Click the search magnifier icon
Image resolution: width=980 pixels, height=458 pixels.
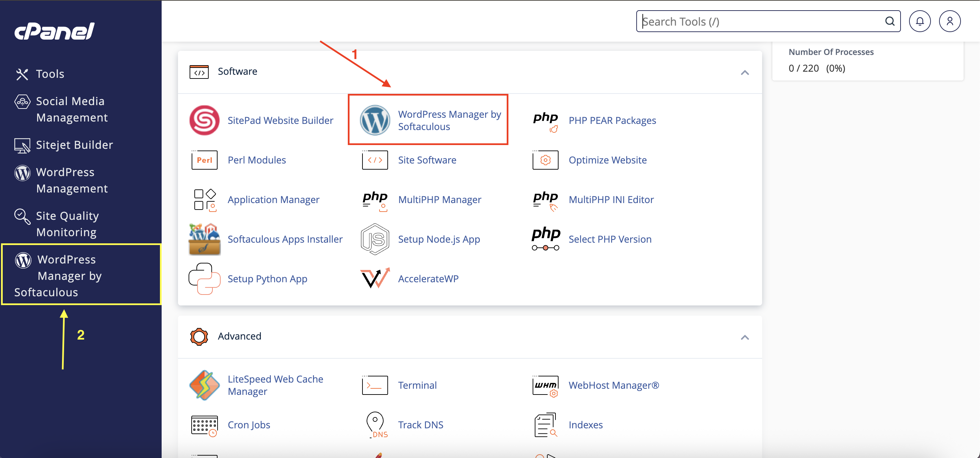point(889,21)
